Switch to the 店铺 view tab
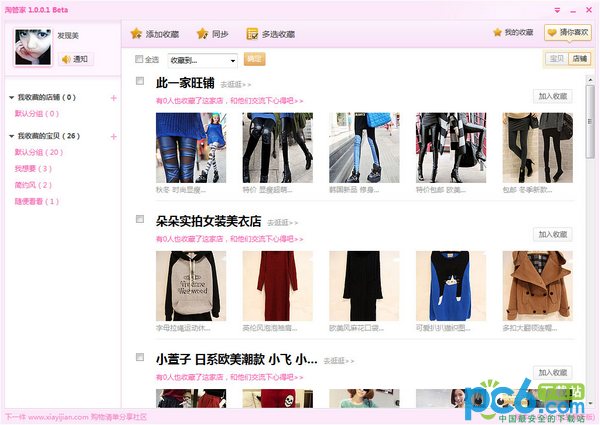The width and height of the screenshot is (600, 425). [x=579, y=59]
